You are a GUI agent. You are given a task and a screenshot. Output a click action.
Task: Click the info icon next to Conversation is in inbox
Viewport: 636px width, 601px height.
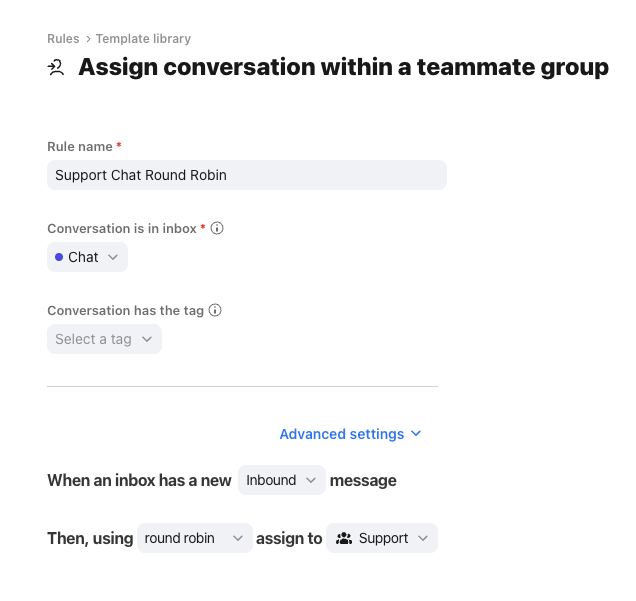217,228
